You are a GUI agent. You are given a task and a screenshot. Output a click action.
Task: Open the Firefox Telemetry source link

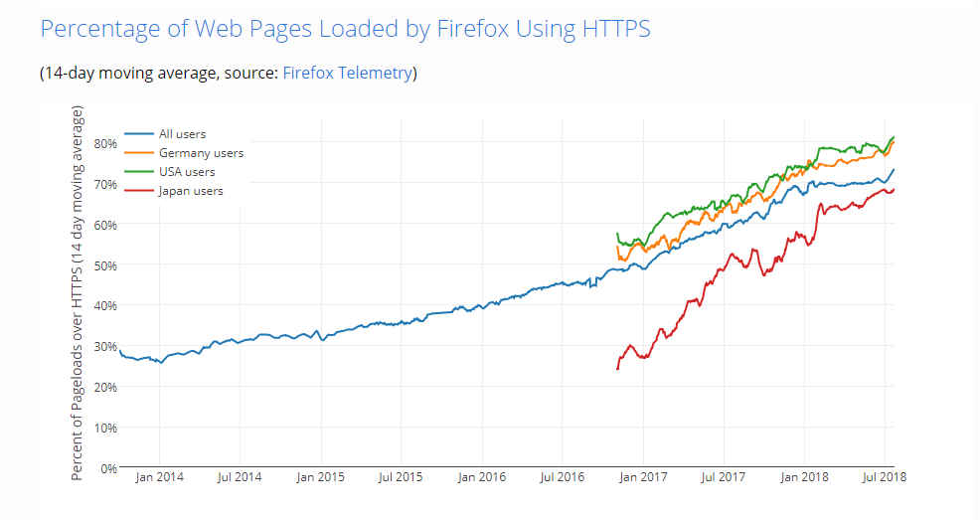pos(347,73)
